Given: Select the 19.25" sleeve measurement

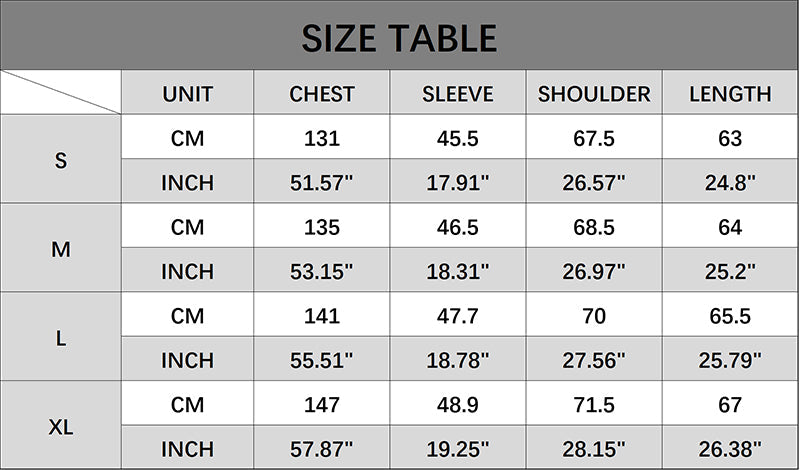Looking at the screenshot, I should [x=457, y=449].
